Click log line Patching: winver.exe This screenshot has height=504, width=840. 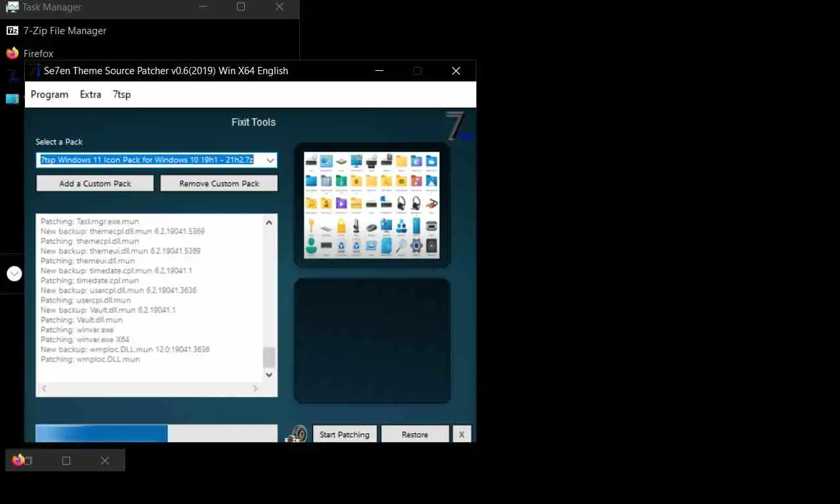(77, 329)
